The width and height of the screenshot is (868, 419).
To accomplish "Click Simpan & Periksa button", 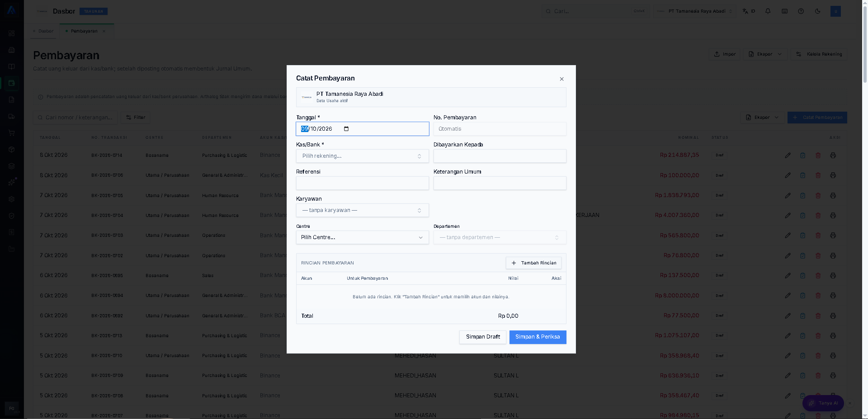I will [538, 337].
